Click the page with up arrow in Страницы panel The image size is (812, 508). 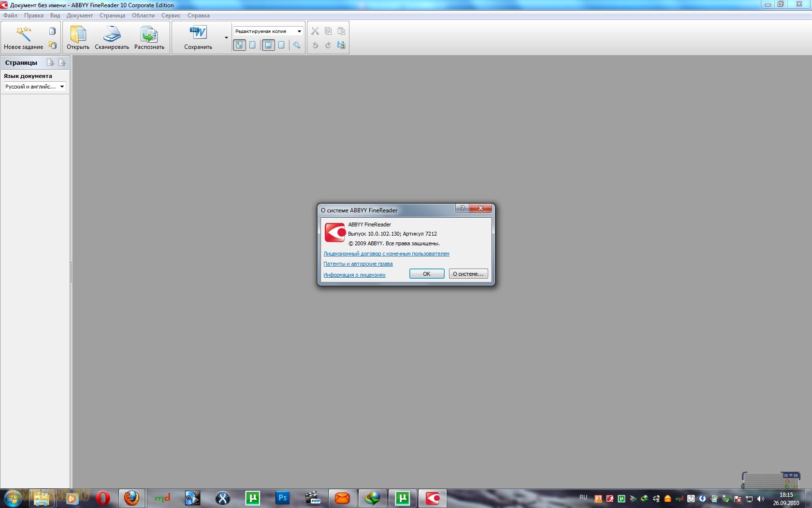[62, 62]
